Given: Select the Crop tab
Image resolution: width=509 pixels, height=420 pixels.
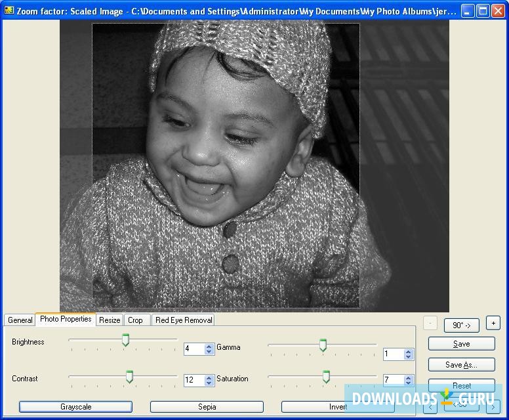Looking at the screenshot, I should click(x=135, y=320).
